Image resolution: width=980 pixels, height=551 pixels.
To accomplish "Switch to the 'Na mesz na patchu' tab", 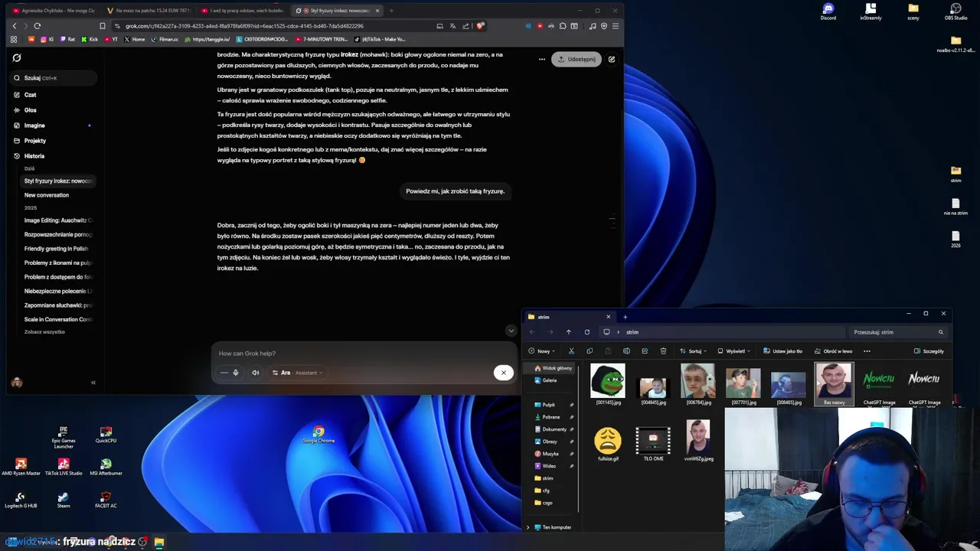I will (x=149, y=11).
